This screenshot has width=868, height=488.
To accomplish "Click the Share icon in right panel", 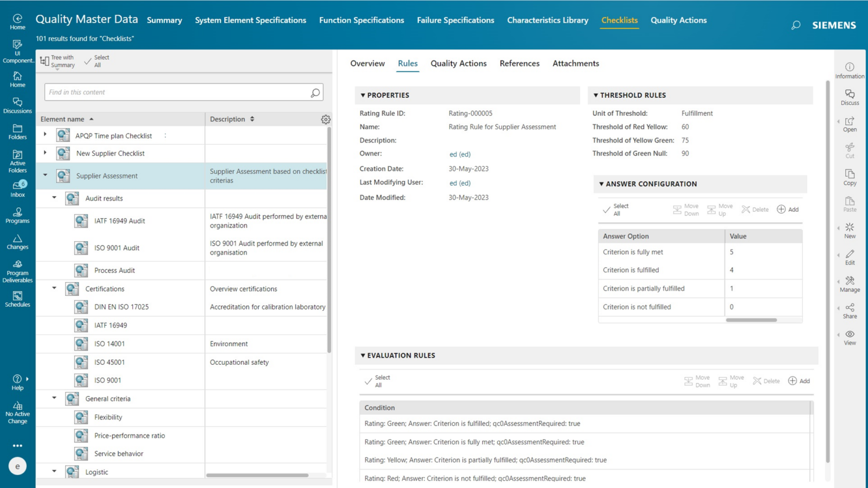I will tap(850, 308).
